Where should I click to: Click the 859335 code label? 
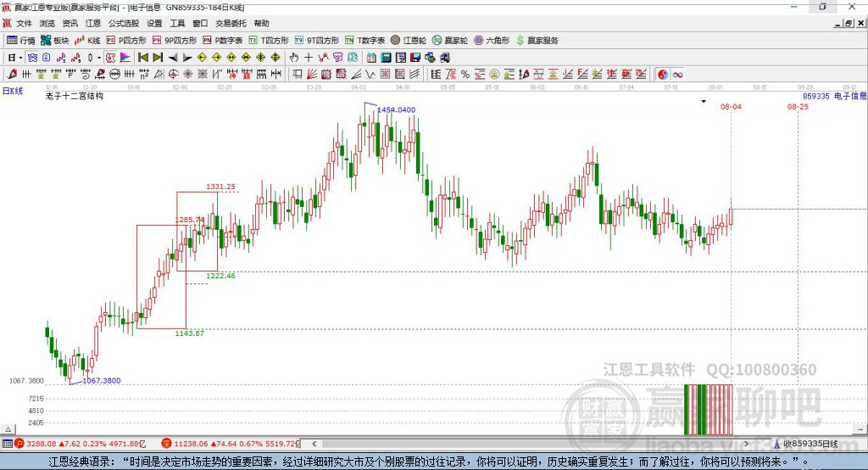click(x=816, y=96)
